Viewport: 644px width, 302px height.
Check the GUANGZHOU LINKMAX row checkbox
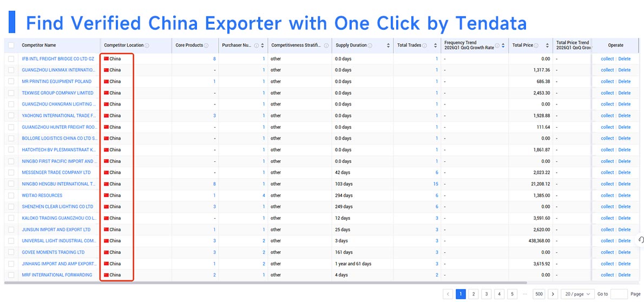pyautogui.click(x=11, y=70)
